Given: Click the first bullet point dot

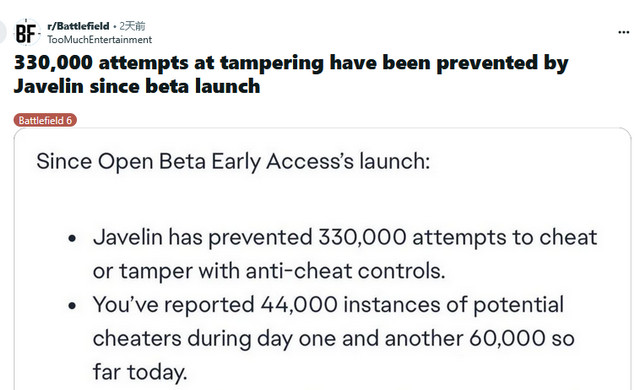Looking at the screenshot, I should [x=72, y=238].
